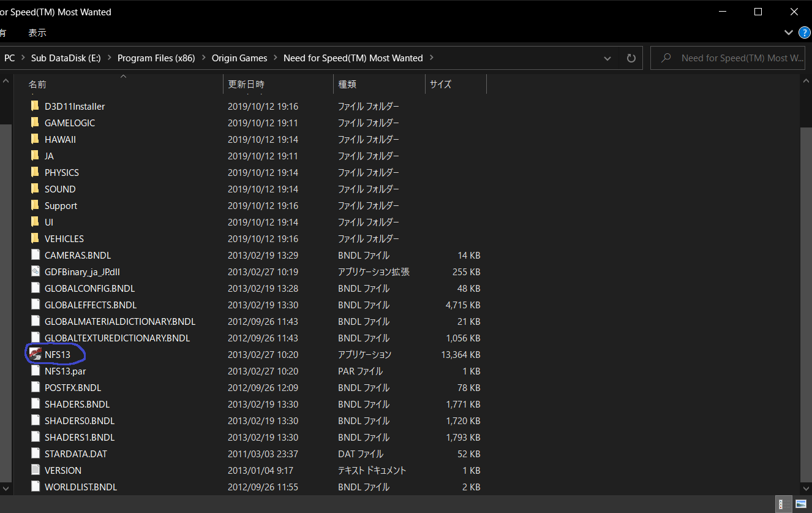The height and width of the screenshot is (513, 812).
Task: Go to Origin Games in breadcrumb
Action: [239, 58]
